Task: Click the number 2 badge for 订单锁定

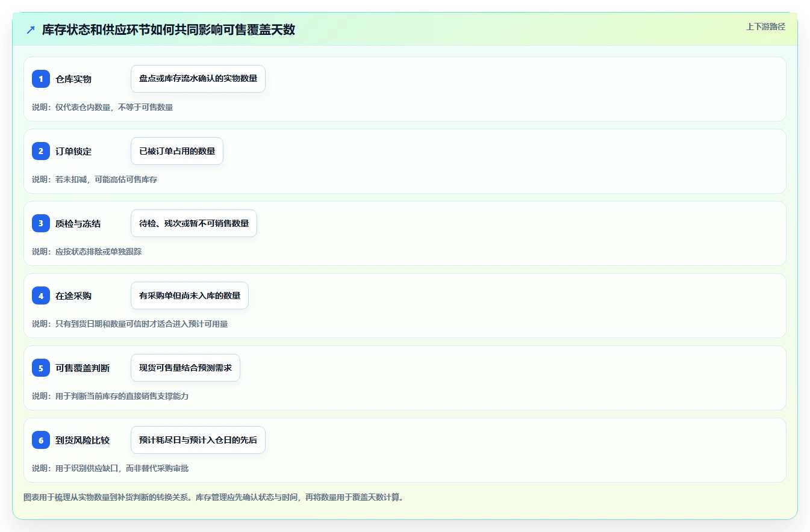Action: click(41, 151)
